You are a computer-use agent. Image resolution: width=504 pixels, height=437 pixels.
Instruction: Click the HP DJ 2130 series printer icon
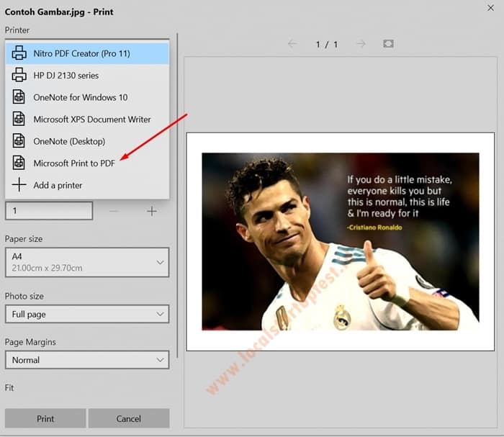(x=19, y=75)
